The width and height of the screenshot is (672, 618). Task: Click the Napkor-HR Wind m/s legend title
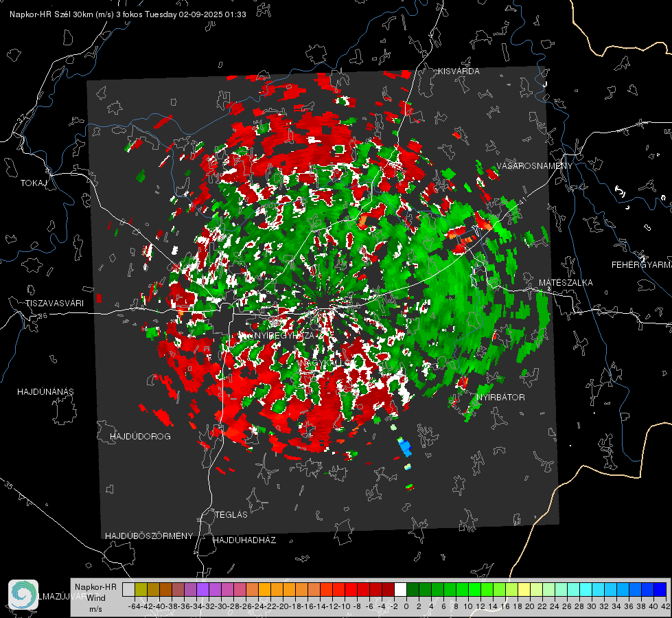click(95, 597)
